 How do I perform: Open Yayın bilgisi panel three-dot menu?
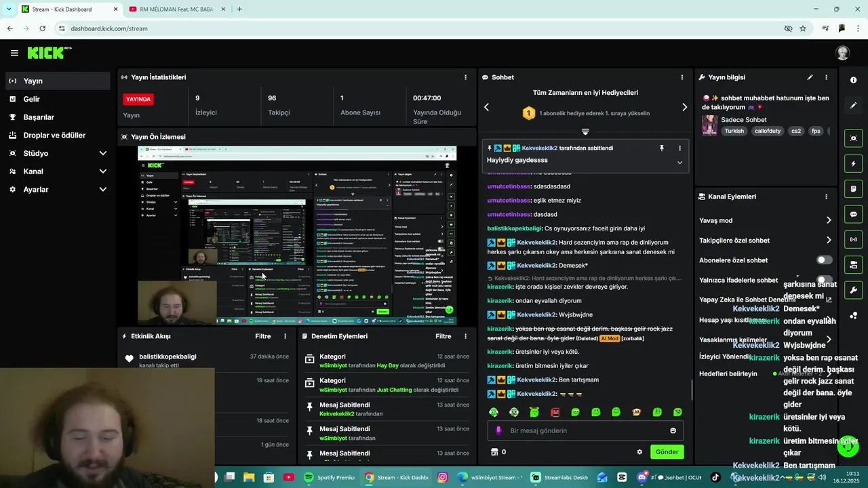coord(826,77)
